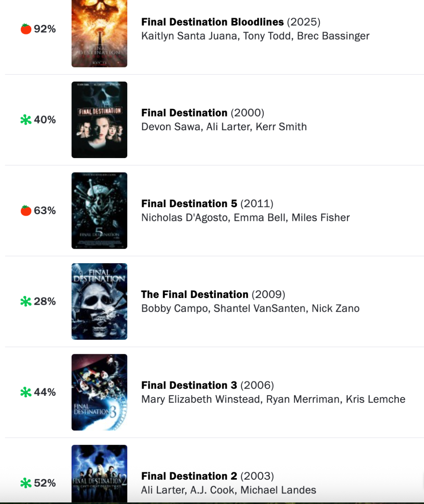
Task: Click the green splat icon beside 44%
Action: click(x=26, y=392)
